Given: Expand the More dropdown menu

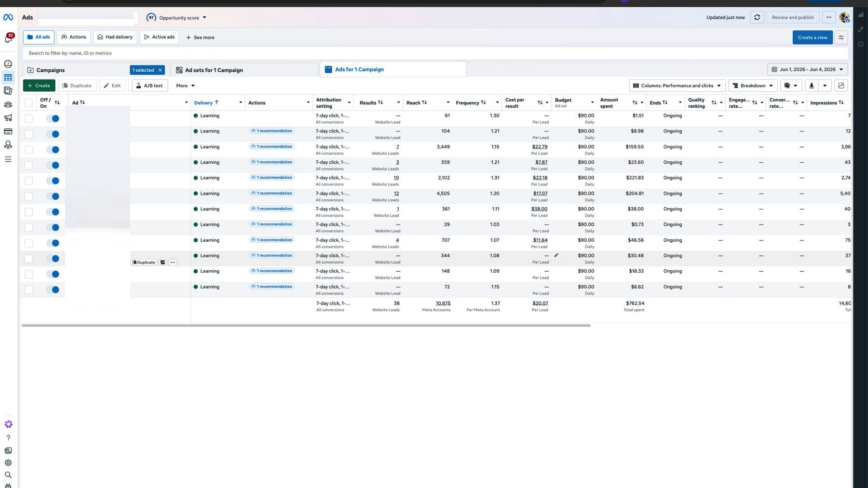Looking at the screenshot, I should click(x=185, y=86).
